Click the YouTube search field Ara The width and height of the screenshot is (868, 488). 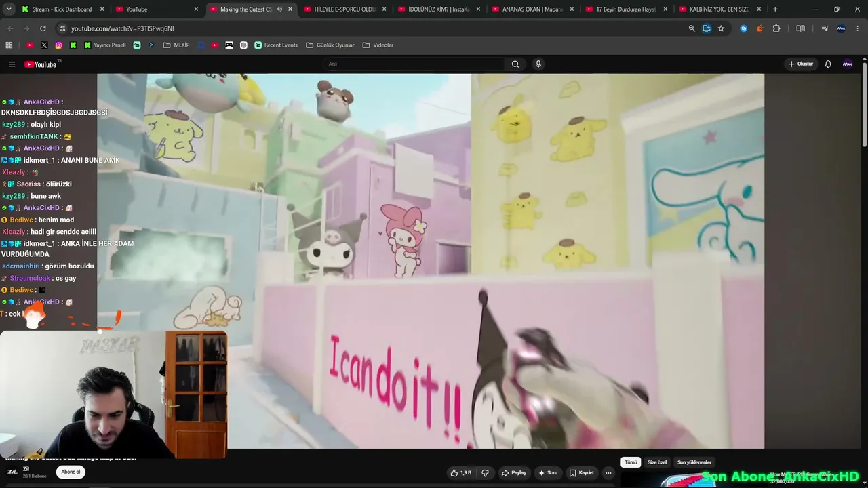tap(414, 64)
